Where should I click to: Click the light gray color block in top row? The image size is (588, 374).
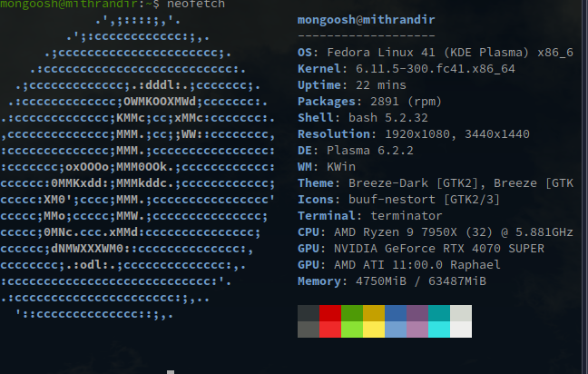pos(461,313)
